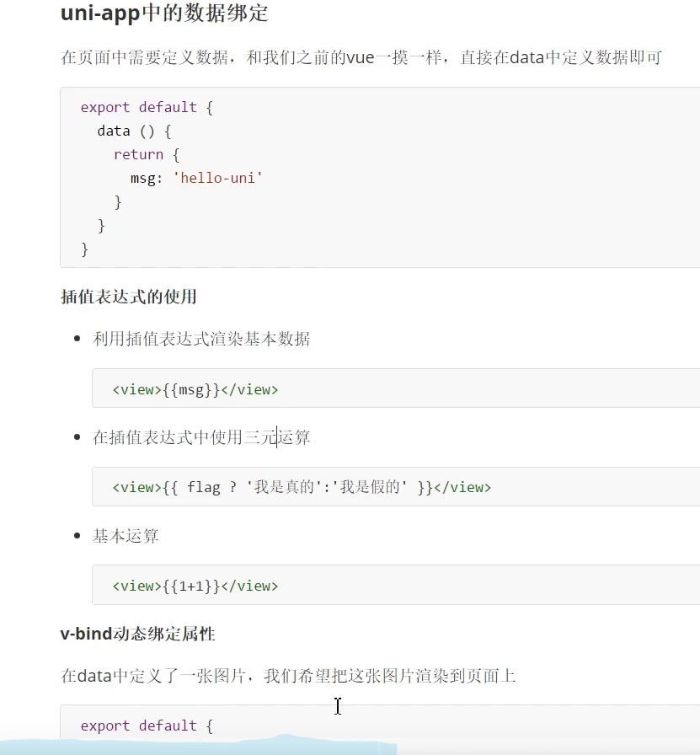Click the 'data () {' code line
700x755 pixels.
click(x=134, y=131)
